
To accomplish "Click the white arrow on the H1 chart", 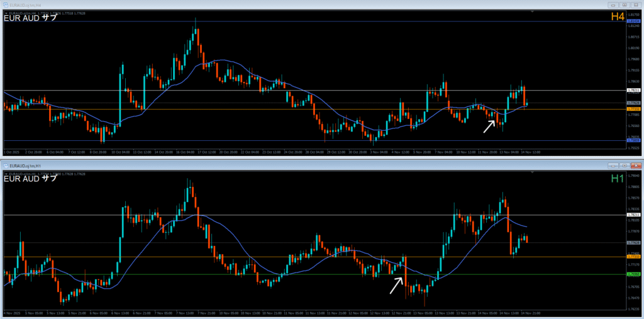I will 395,286.
